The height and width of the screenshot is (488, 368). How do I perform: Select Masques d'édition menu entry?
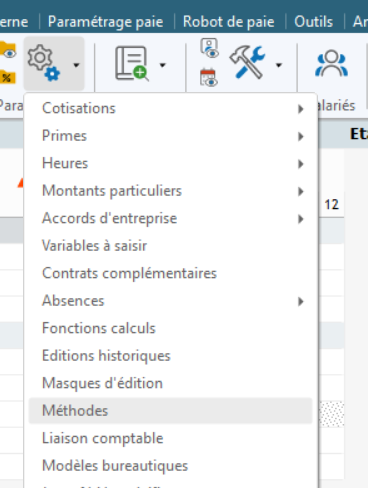(x=170, y=383)
